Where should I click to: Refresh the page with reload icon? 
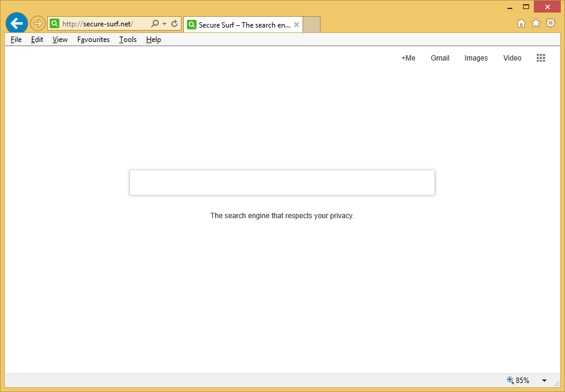pos(174,24)
